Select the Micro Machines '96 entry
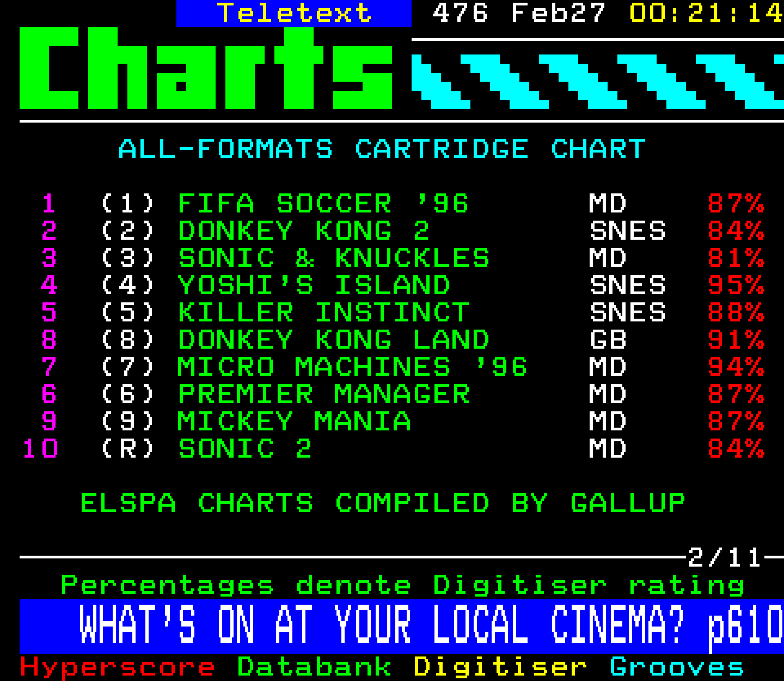784x681 pixels. point(352,367)
